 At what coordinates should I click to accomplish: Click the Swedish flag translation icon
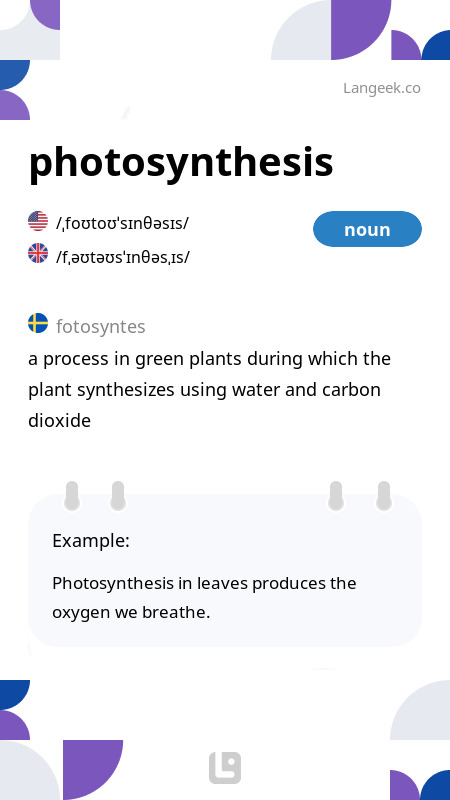[38, 323]
